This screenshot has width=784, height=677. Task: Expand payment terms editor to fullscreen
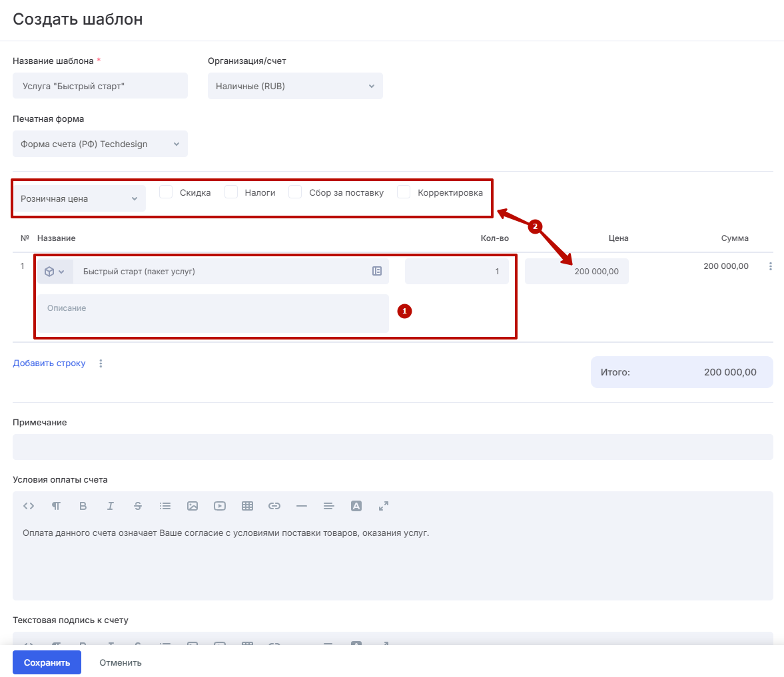pos(384,506)
